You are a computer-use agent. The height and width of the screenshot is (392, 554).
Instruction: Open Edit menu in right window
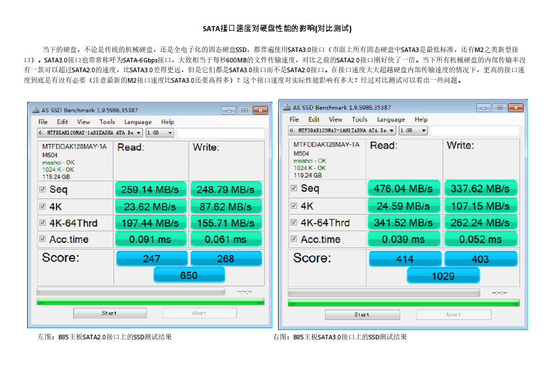point(314,119)
